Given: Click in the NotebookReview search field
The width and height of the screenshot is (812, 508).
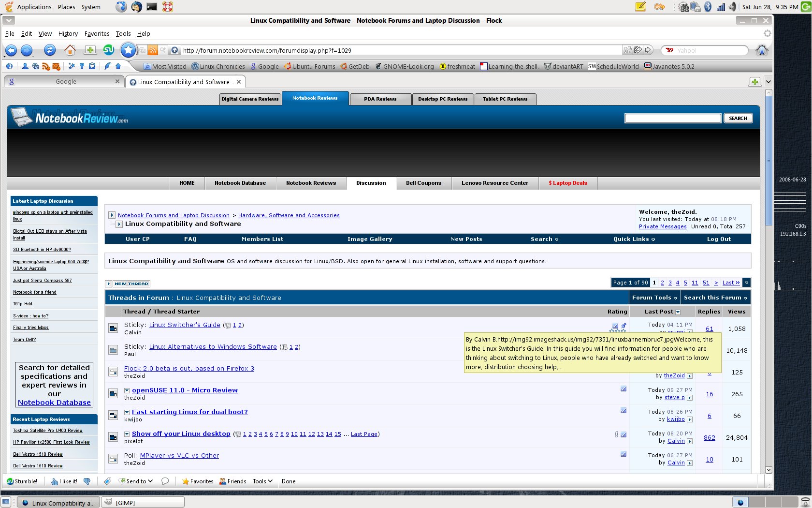Looking at the screenshot, I should (x=672, y=119).
